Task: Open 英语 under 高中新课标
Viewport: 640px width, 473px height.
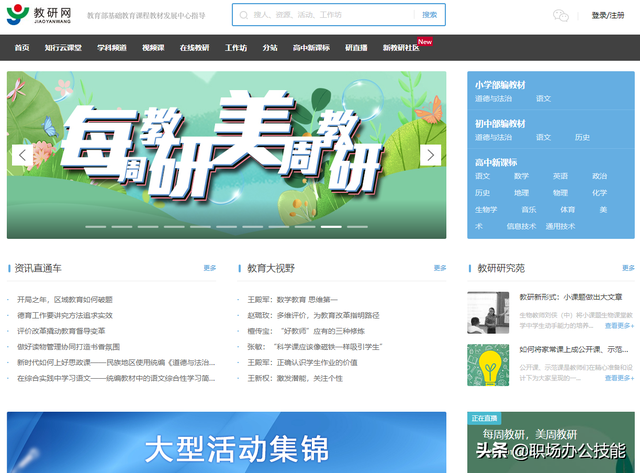Action: tap(560, 176)
